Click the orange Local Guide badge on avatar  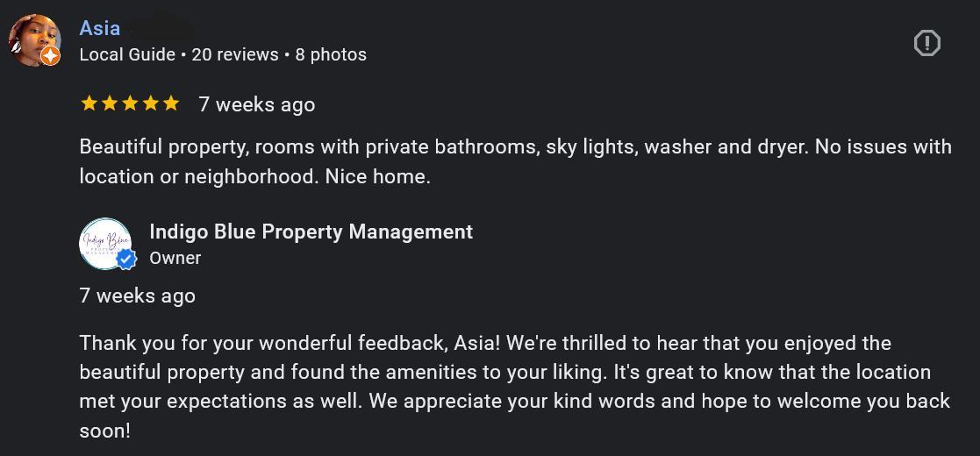pos(51,56)
